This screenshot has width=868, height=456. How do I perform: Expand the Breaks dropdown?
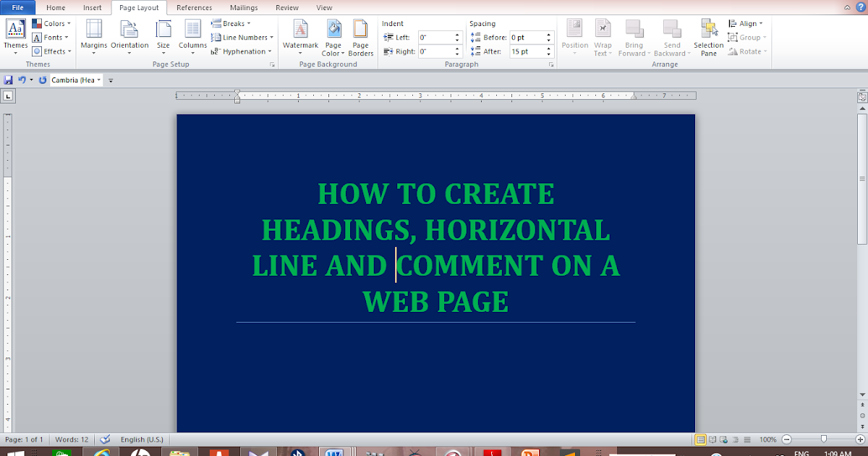[x=231, y=22]
